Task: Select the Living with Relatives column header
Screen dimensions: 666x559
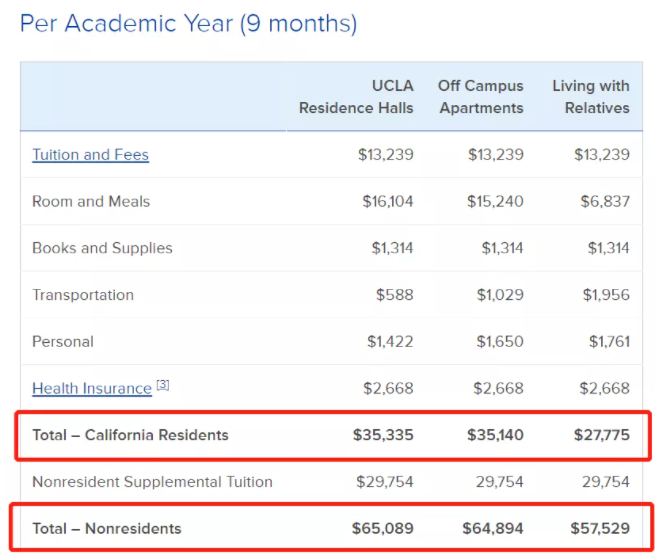Action: [x=591, y=97]
